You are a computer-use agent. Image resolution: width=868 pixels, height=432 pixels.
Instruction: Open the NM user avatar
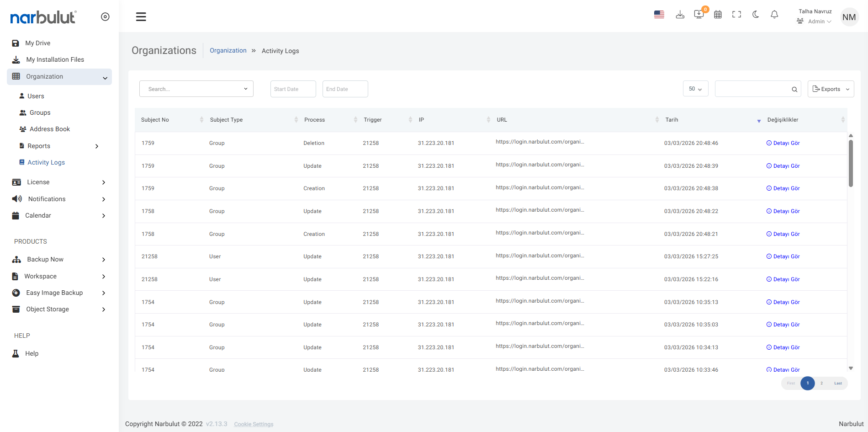[x=849, y=17]
